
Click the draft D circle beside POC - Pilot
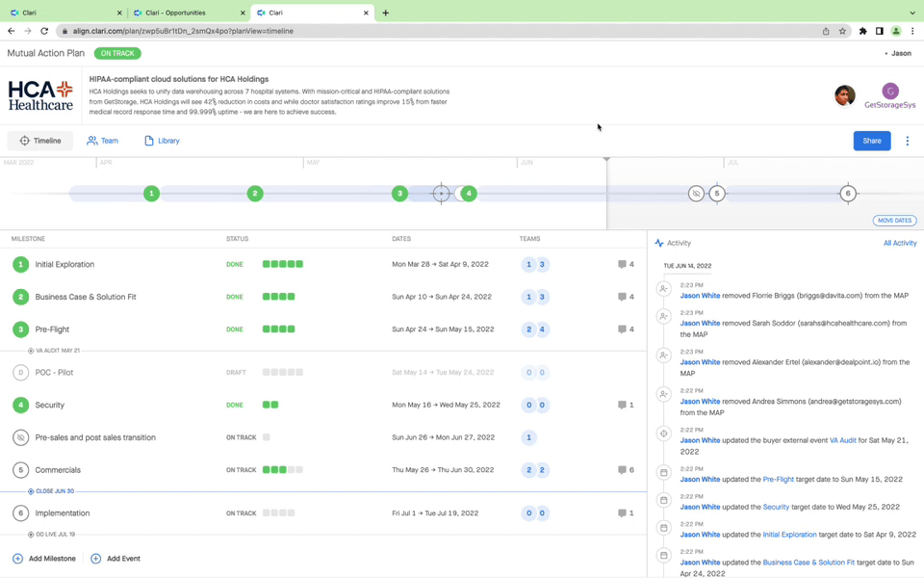20,372
